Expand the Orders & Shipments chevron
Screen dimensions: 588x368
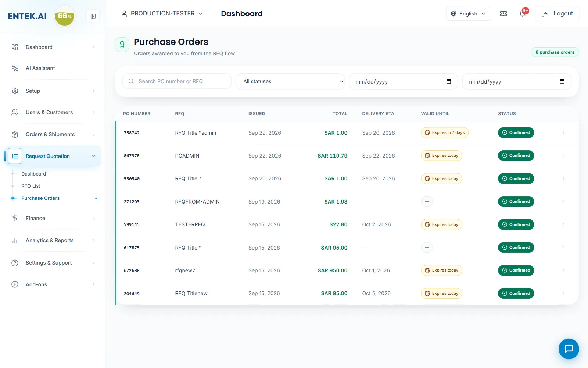coord(94,134)
